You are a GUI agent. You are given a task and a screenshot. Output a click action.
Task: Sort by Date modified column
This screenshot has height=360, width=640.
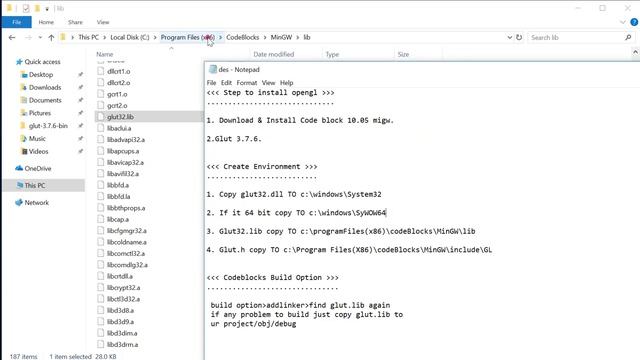pyautogui.click(x=273, y=54)
